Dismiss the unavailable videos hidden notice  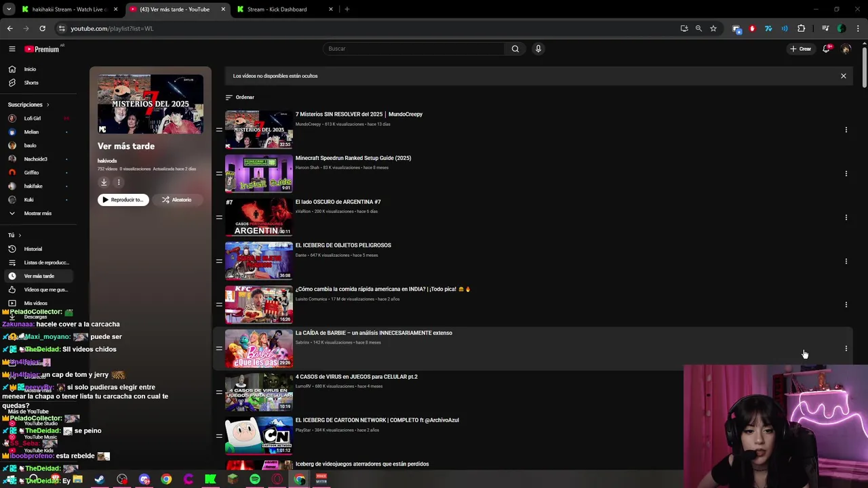tap(844, 76)
